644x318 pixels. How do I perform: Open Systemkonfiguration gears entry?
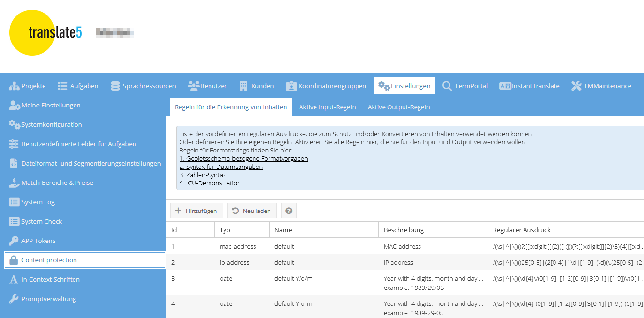(51, 124)
